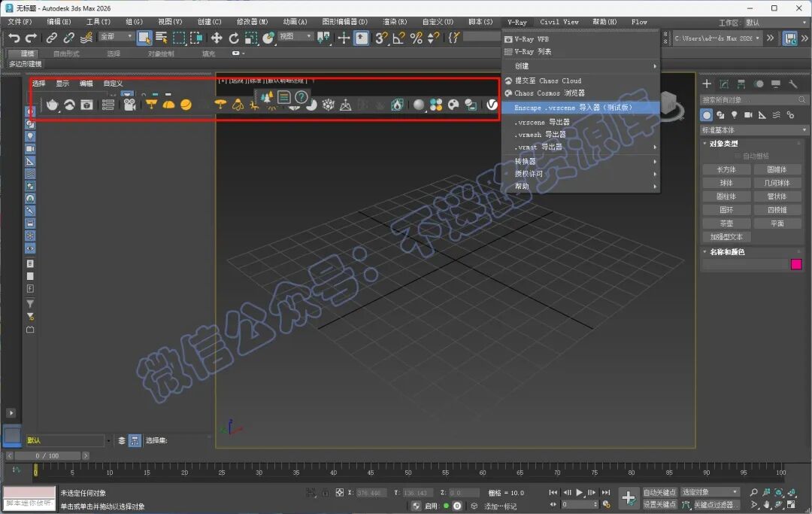The width and height of the screenshot is (812, 514).
Task: Select the Lights category lightbulb icon
Action: [x=735, y=114]
